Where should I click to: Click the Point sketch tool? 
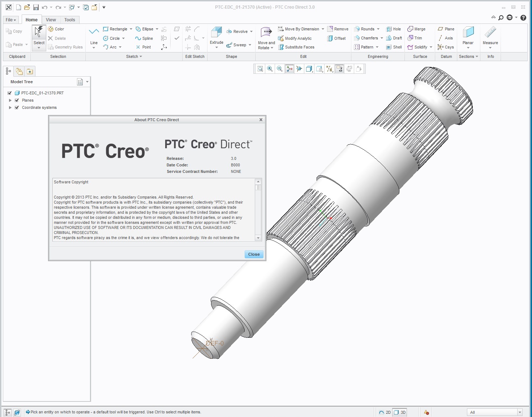click(x=143, y=47)
